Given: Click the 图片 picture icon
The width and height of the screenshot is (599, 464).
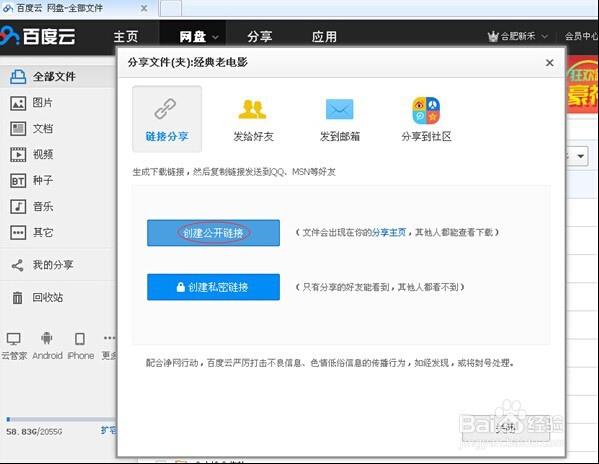Looking at the screenshot, I should (x=18, y=103).
